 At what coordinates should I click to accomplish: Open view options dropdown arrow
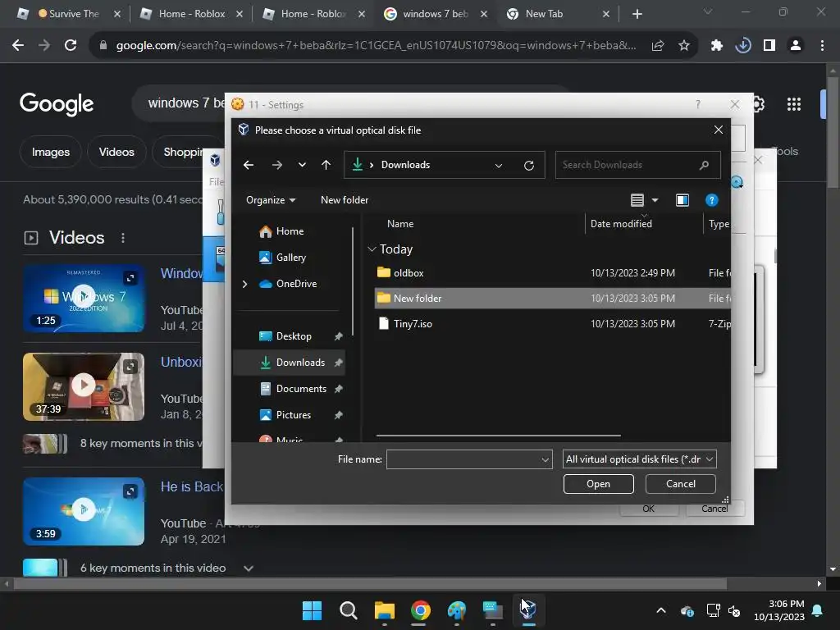click(x=655, y=200)
